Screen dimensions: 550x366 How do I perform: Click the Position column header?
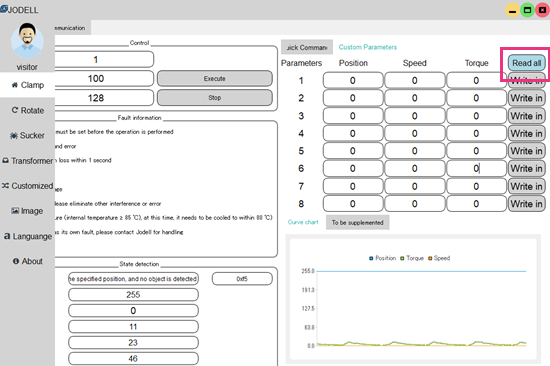pyautogui.click(x=353, y=63)
